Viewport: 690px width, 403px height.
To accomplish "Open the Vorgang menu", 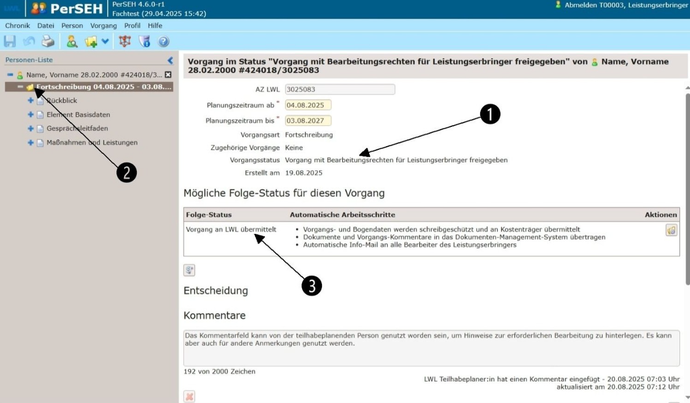I will pos(103,26).
